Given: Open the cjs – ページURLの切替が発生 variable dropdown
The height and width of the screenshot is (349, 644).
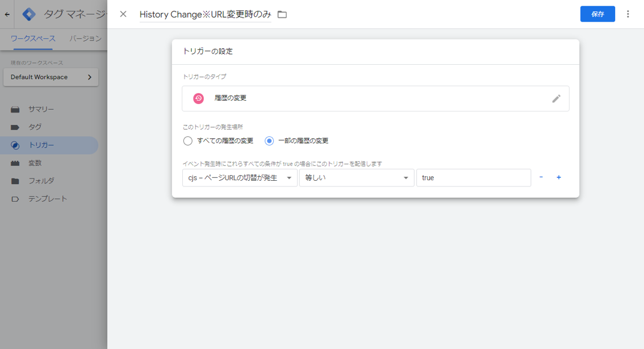Looking at the screenshot, I should point(240,178).
